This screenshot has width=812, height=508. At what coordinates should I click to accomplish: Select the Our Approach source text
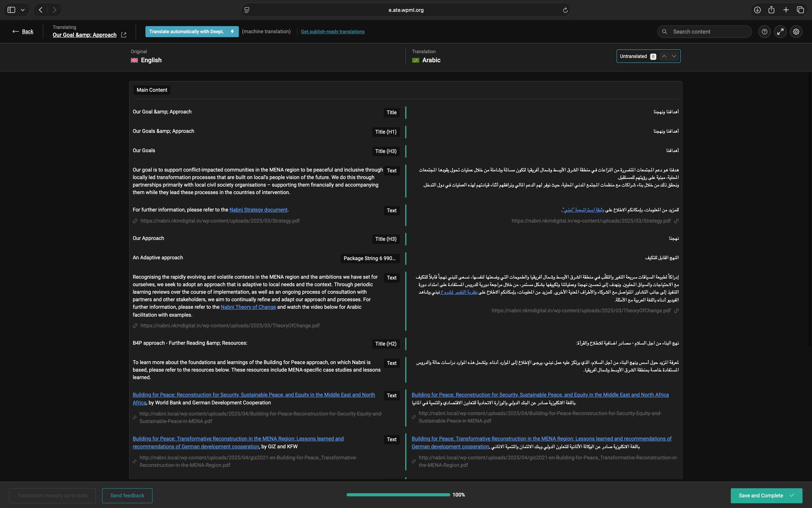pos(148,238)
